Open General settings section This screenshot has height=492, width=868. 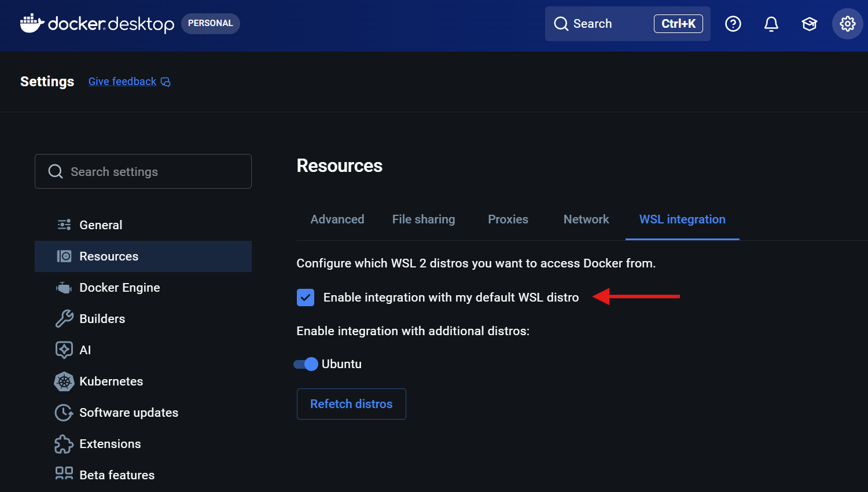click(x=143, y=225)
